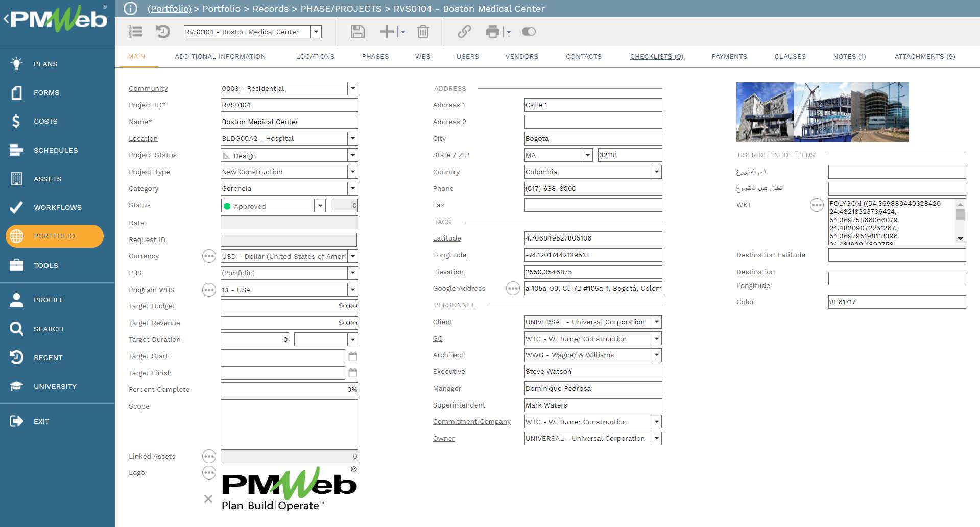This screenshot has height=527, width=980.
Task: Switch to Additional Information tab
Action: point(220,56)
